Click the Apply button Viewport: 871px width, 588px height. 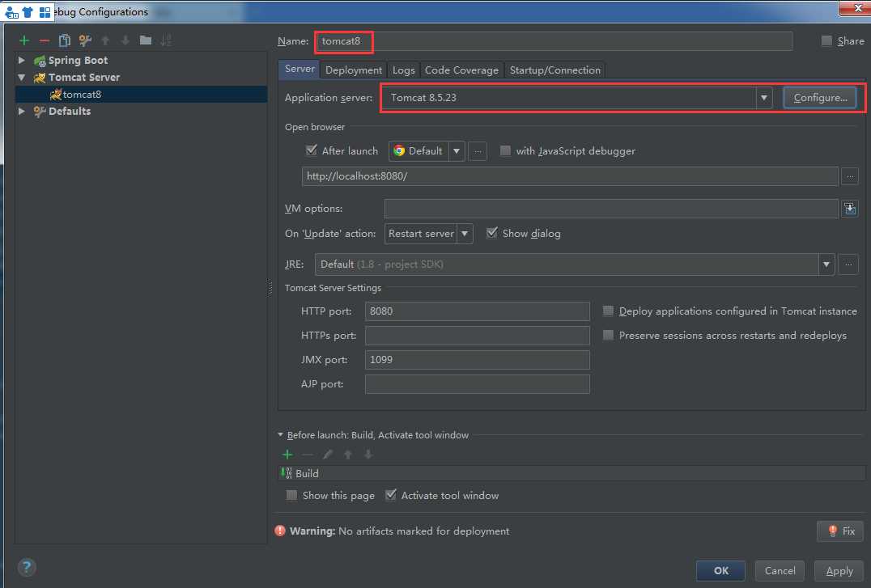[x=839, y=571]
